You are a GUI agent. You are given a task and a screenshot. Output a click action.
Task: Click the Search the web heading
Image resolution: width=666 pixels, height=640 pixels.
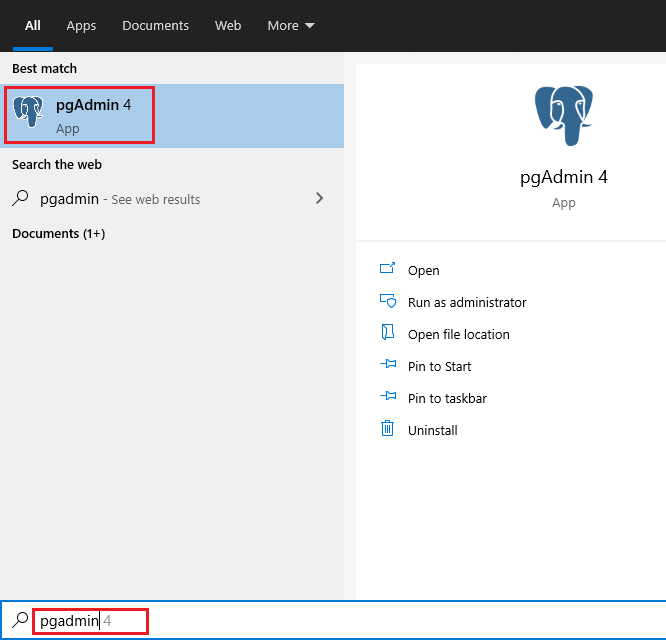pyautogui.click(x=57, y=164)
